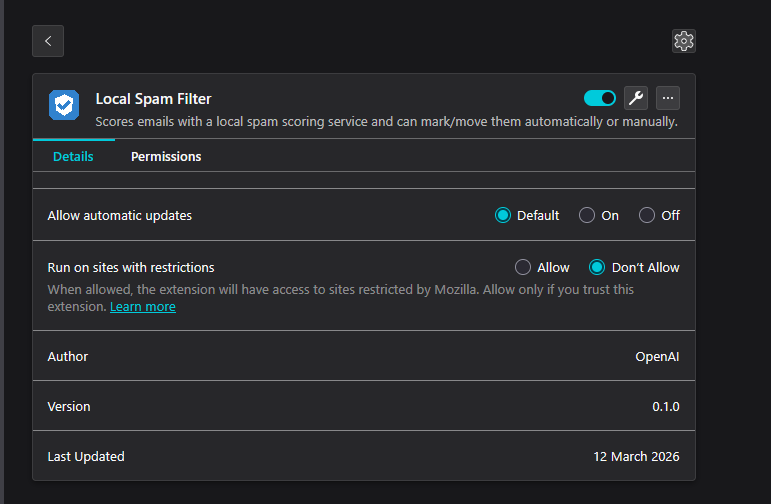Switch to the Details tab
771x504 pixels.
click(x=73, y=156)
